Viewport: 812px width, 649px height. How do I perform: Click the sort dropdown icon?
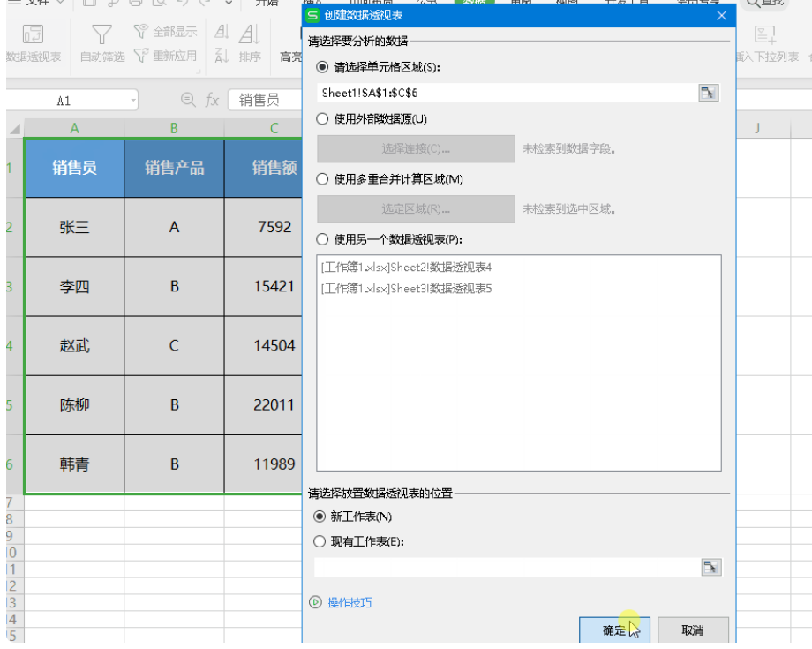pos(249,34)
